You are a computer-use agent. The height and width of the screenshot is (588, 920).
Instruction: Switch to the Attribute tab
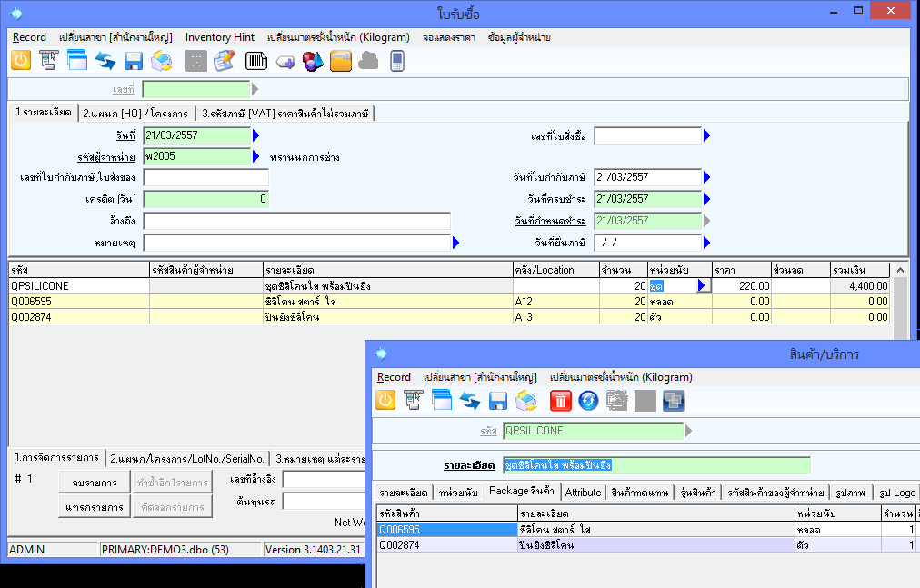[x=583, y=493]
